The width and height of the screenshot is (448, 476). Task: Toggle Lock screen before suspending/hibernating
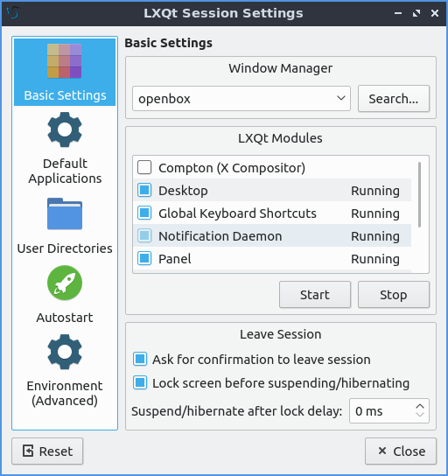click(x=140, y=382)
